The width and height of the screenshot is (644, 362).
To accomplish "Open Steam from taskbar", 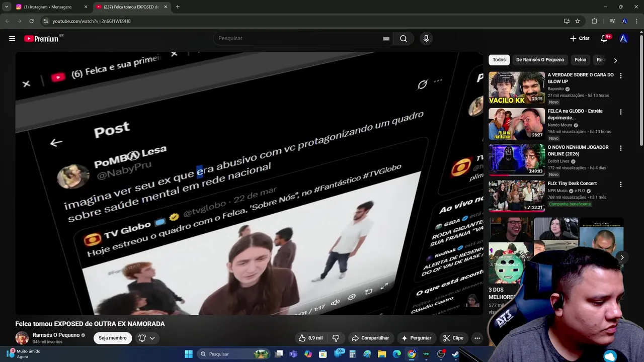I will click(455, 354).
